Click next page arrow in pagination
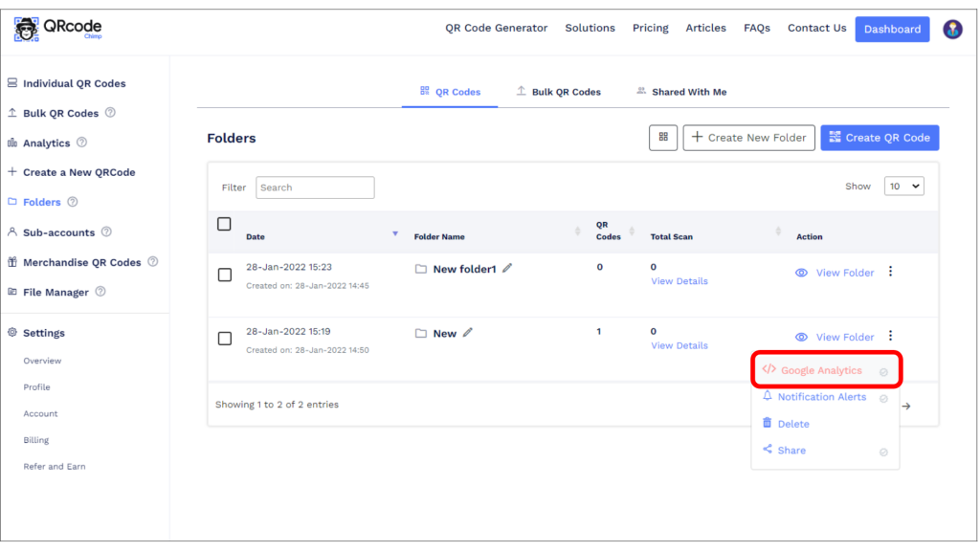Image resolution: width=980 pixels, height=551 pixels. pyautogui.click(x=906, y=406)
